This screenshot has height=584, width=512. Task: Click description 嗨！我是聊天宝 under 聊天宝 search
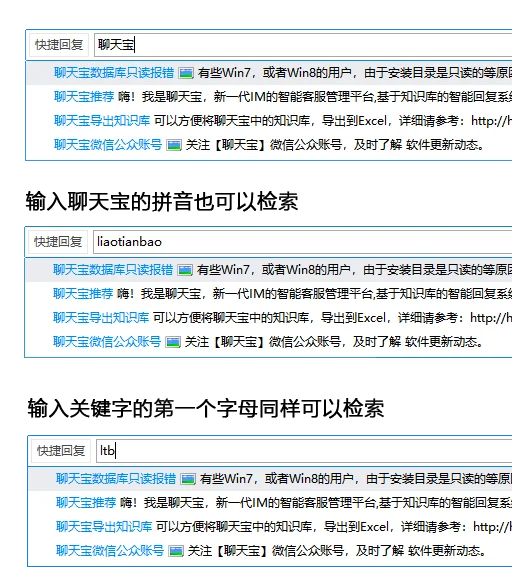tap(315, 97)
